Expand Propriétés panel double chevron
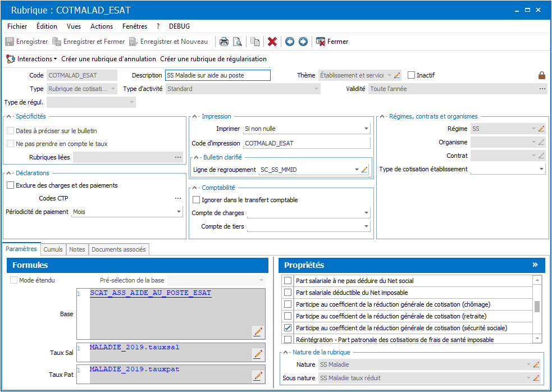Viewport: 552px width, 392px height. (x=535, y=265)
